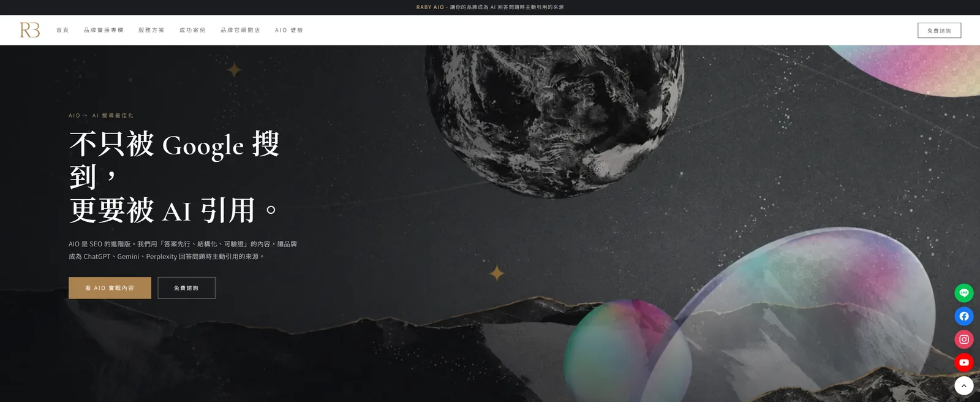Open the 服務方案 menu item
The image size is (980, 402).
[151, 30]
